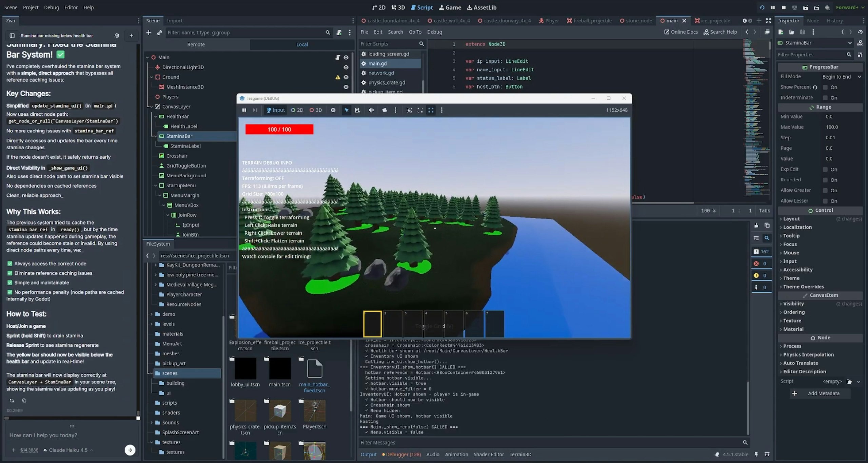Clear the output log icon
868x463 pixels.
point(756,226)
